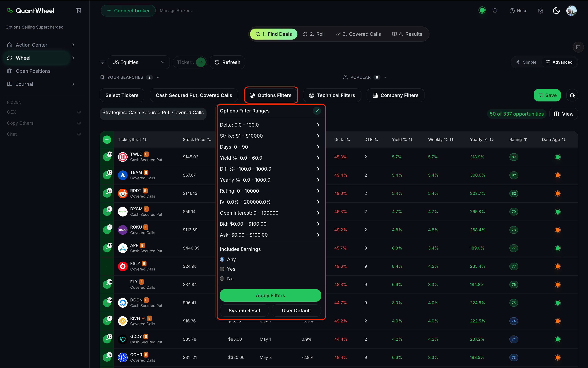Screen dimensions: 588x368
Task: Switch to the 2. Roll tab
Action: pos(314,34)
